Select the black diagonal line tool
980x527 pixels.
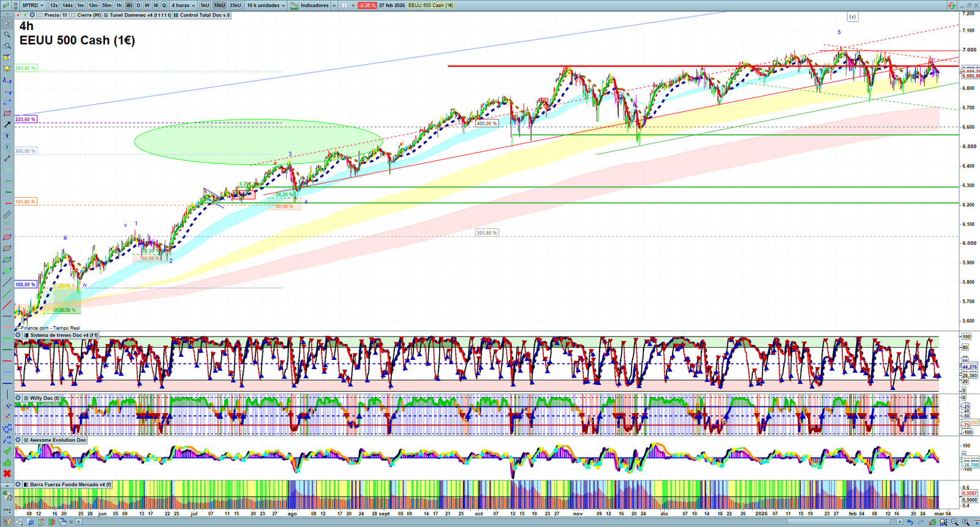7,283
